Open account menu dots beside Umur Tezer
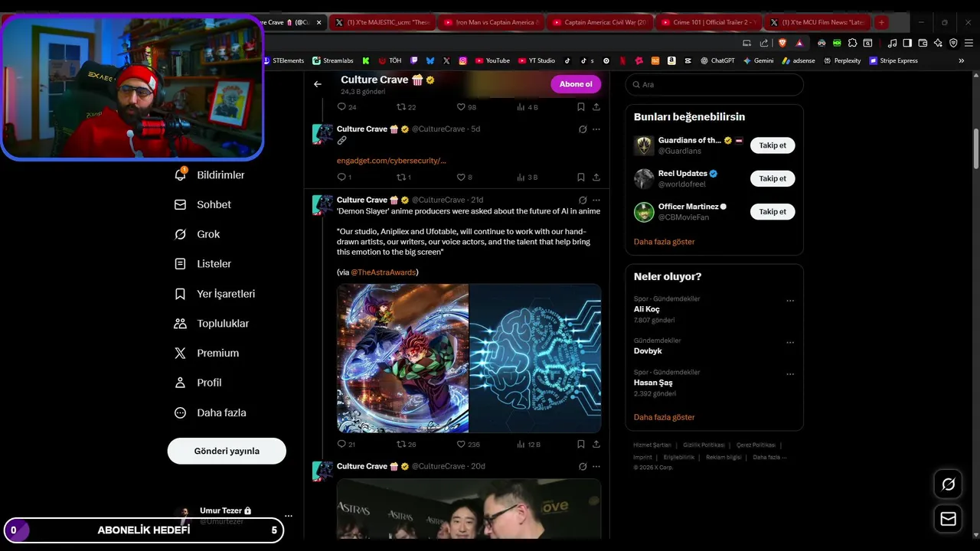 tap(289, 516)
